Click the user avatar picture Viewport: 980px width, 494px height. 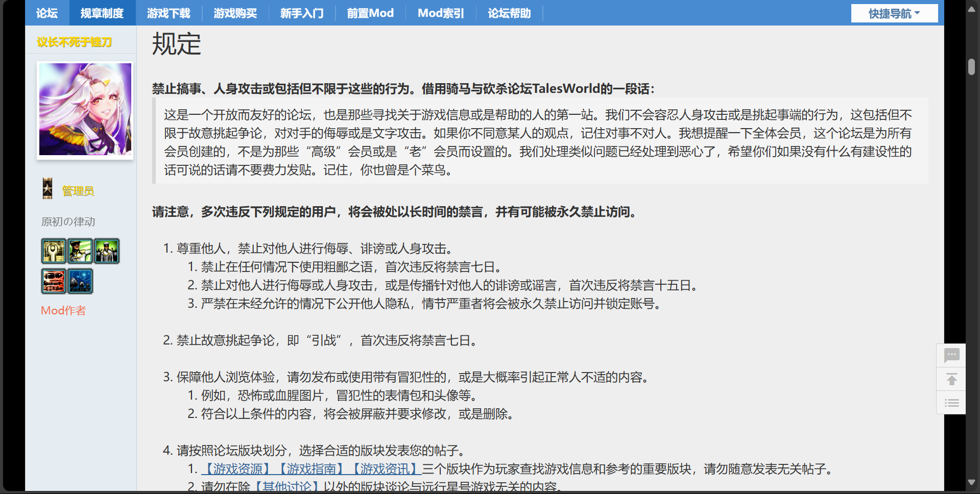click(85, 109)
